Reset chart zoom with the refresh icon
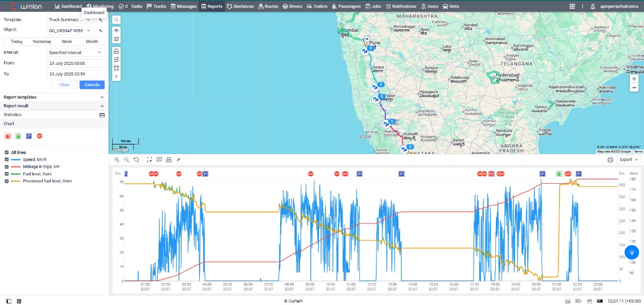 (x=136, y=160)
